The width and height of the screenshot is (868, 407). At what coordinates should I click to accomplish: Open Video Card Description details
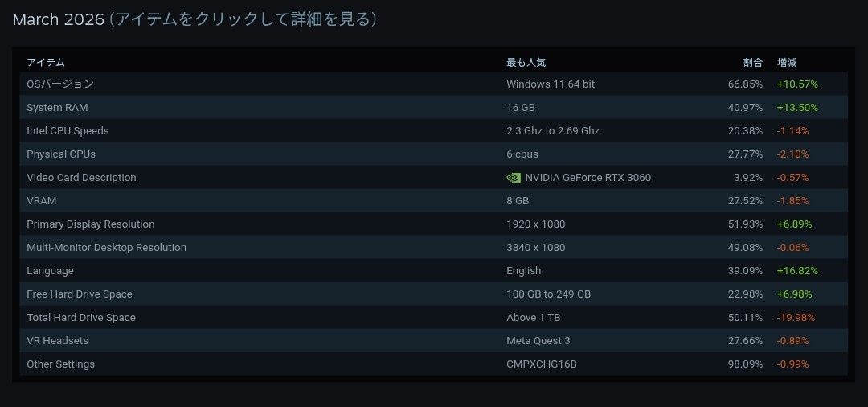81,178
